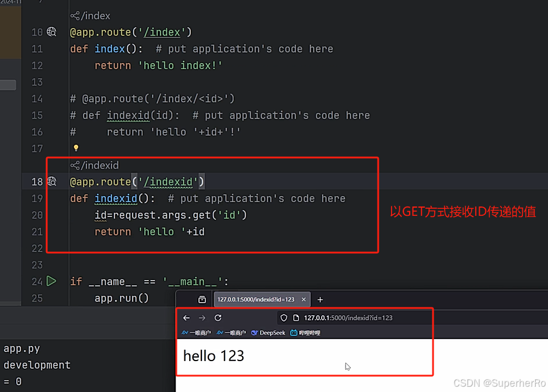Viewport: 548px width, 392px height.
Task: Click '__main__' string on line 24
Action: click(x=192, y=282)
